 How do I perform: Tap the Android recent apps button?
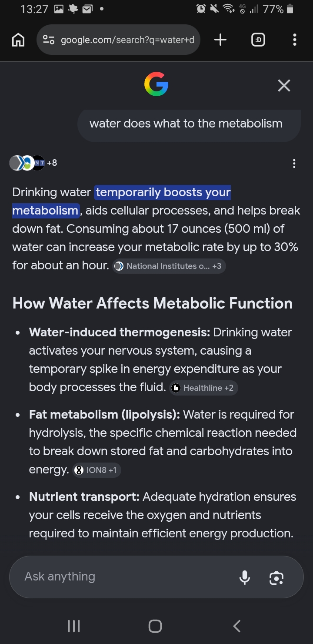tap(74, 626)
